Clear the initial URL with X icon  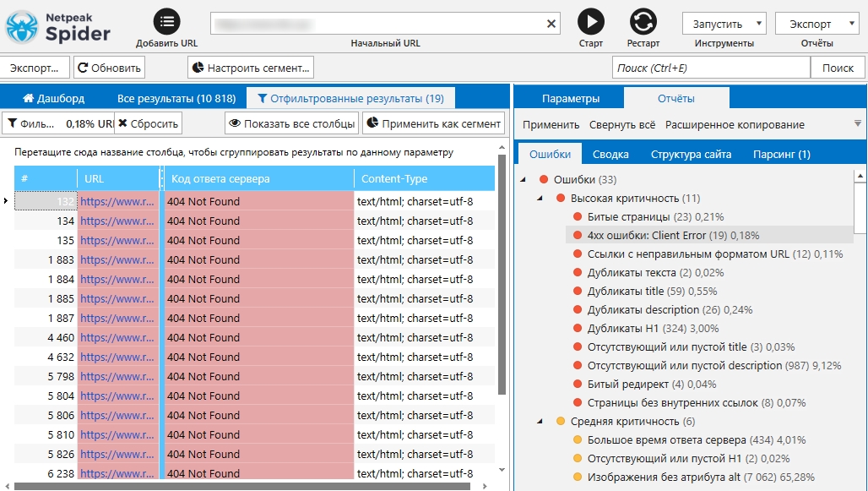coord(551,24)
